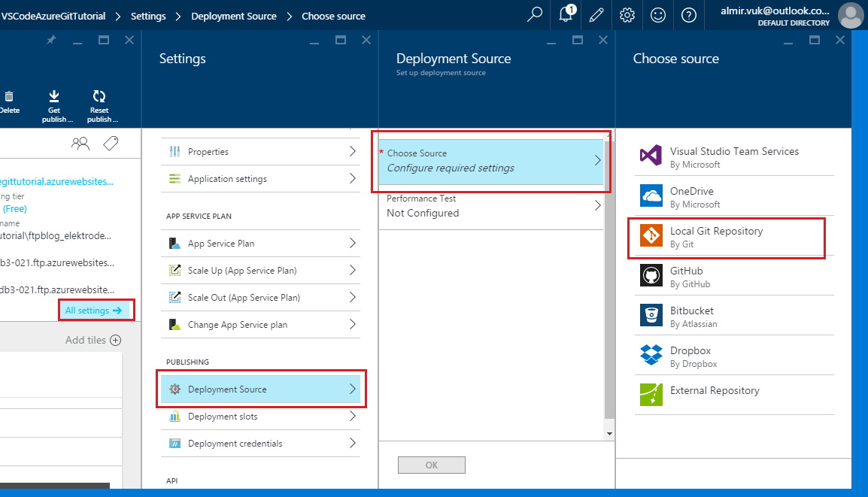Click the Delete trash toolbar icon
Screen dimensions: 868x497
click(9, 97)
